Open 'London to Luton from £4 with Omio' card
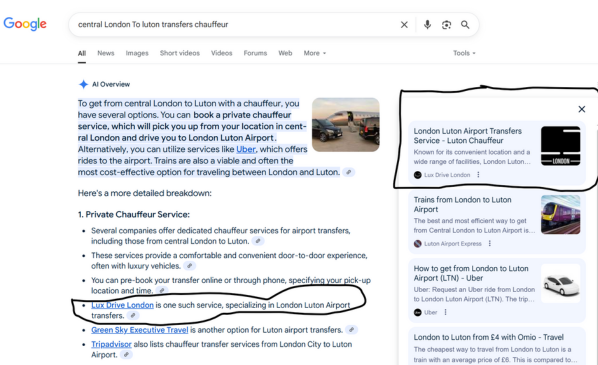598x365 pixels. 497,346
